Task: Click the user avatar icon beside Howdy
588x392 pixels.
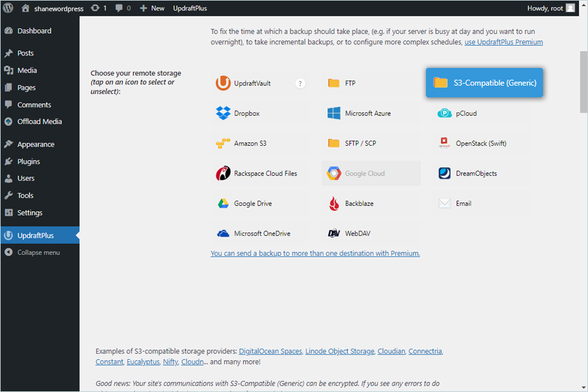Action: pyautogui.click(x=570, y=8)
